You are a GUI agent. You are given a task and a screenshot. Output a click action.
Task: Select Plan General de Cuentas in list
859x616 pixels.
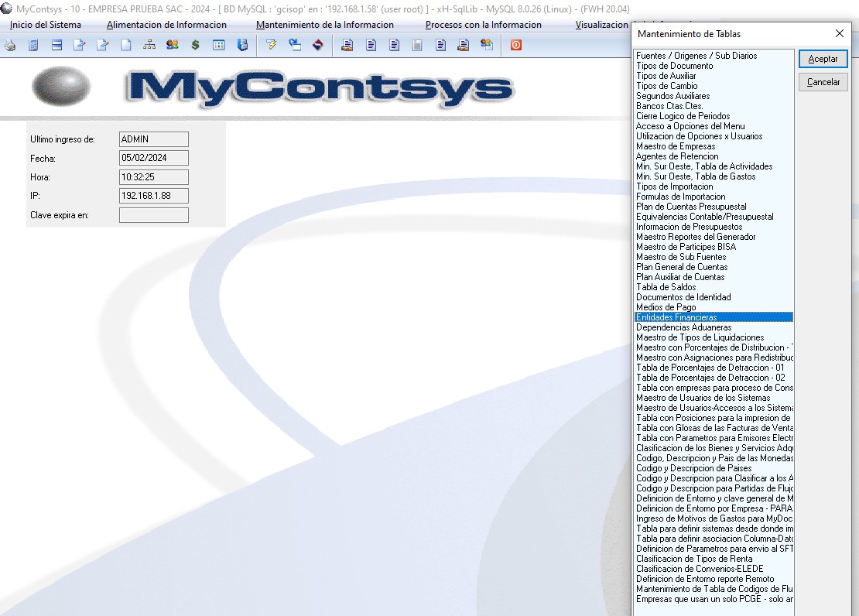click(682, 267)
